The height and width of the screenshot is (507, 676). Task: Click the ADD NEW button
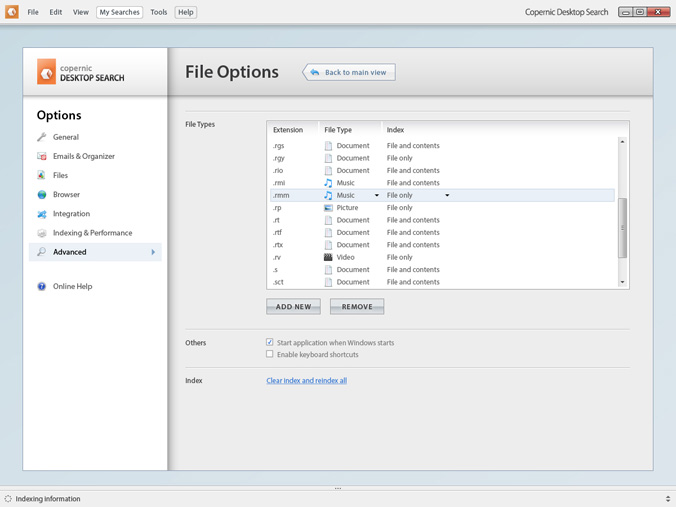[293, 307]
